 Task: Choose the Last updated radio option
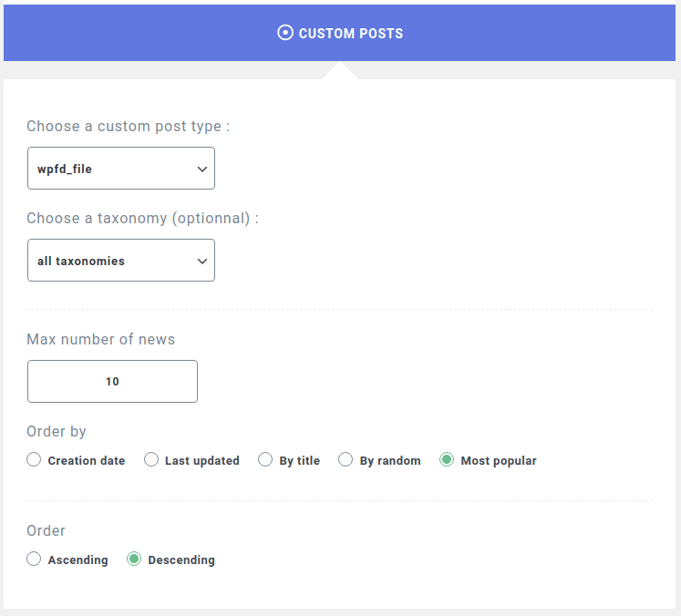coord(151,459)
